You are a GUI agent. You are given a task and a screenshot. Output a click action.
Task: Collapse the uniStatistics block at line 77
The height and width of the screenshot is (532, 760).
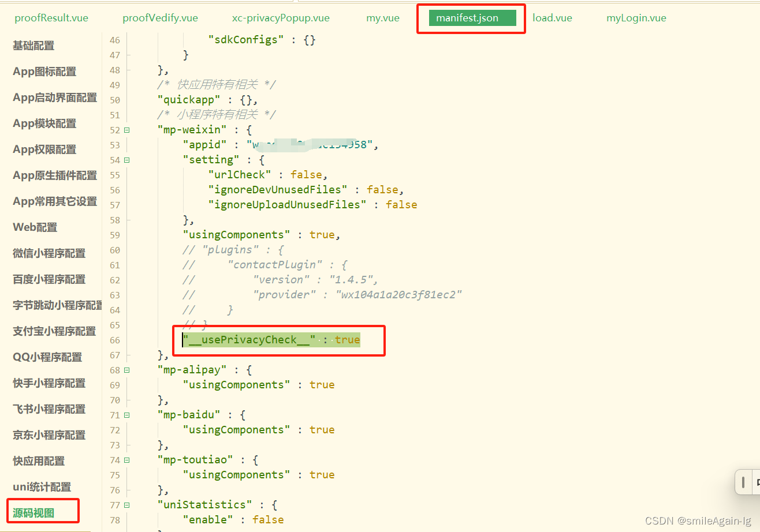point(127,505)
